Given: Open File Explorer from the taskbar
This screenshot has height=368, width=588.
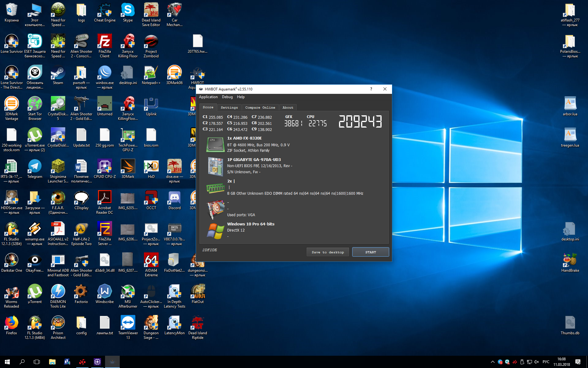Looking at the screenshot, I should [52, 362].
